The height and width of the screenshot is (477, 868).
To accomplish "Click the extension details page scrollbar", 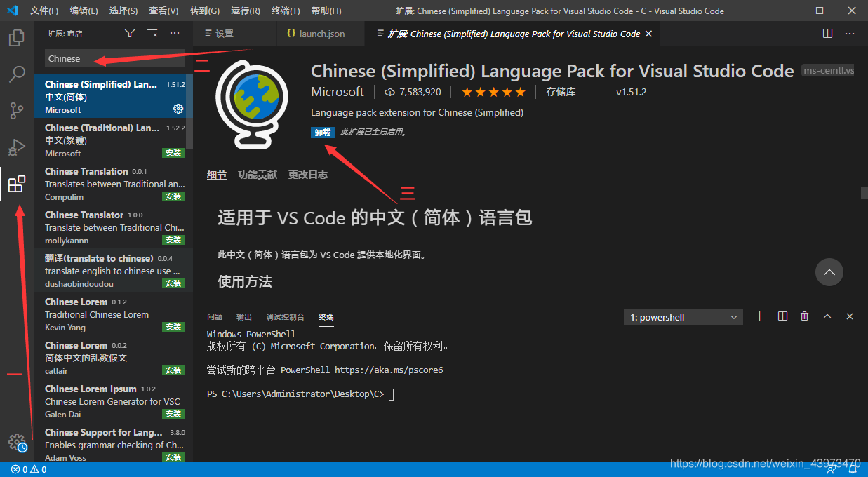I will tap(864, 193).
